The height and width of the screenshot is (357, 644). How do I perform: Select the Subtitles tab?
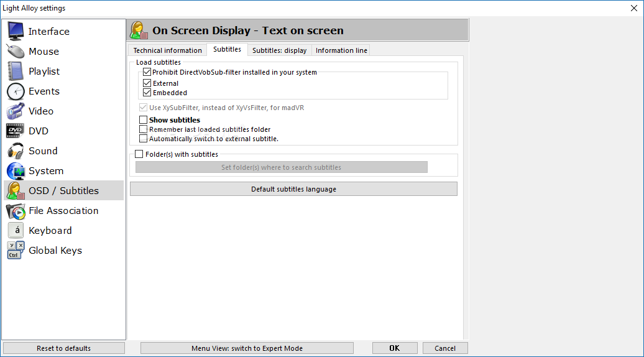[x=227, y=49]
